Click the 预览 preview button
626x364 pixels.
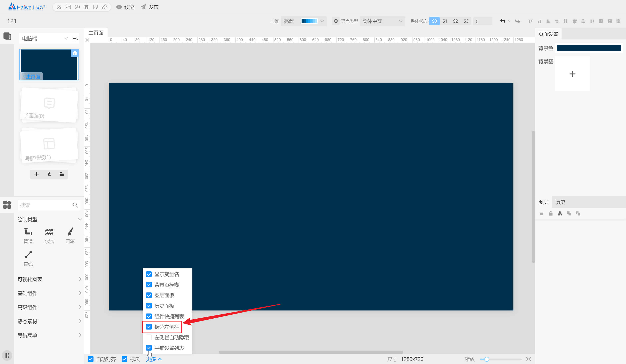click(x=125, y=7)
